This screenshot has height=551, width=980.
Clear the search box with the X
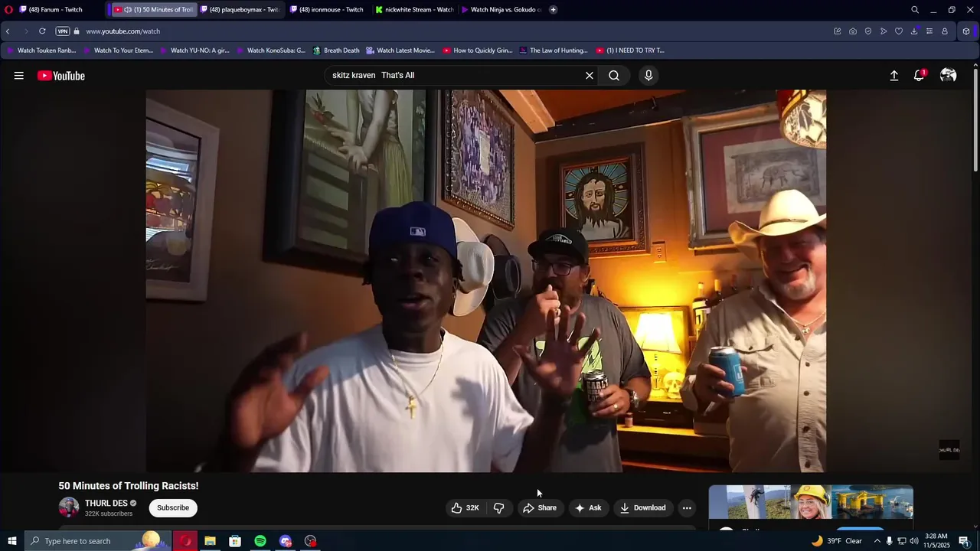point(590,76)
